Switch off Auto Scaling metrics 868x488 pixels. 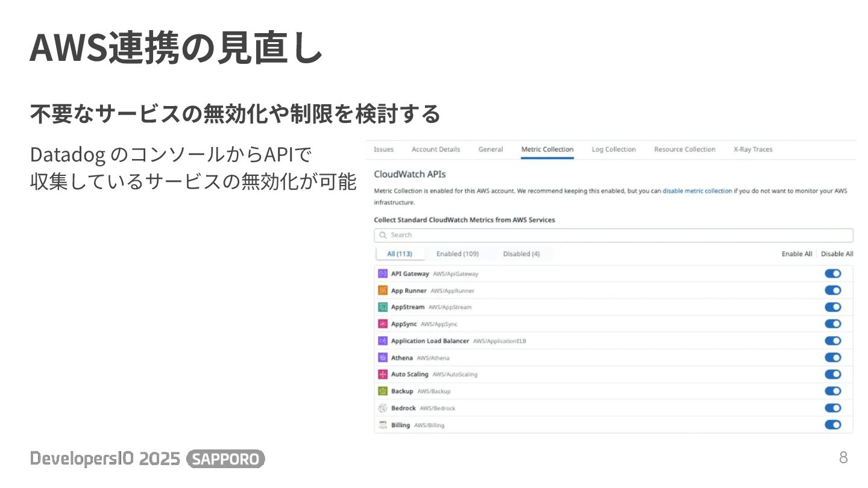point(833,374)
